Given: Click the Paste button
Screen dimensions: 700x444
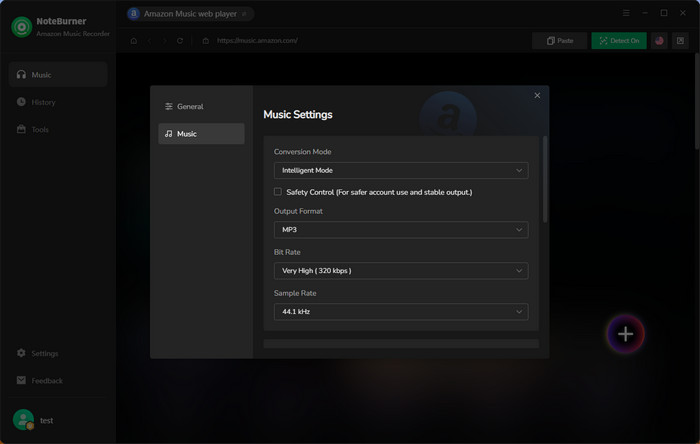Looking at the screenshot, I should pyautogui.click(x=559, y=41).
